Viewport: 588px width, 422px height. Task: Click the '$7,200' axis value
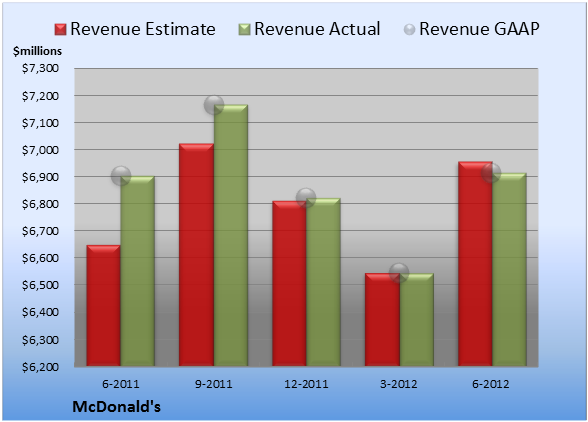[x=40, y=96]
